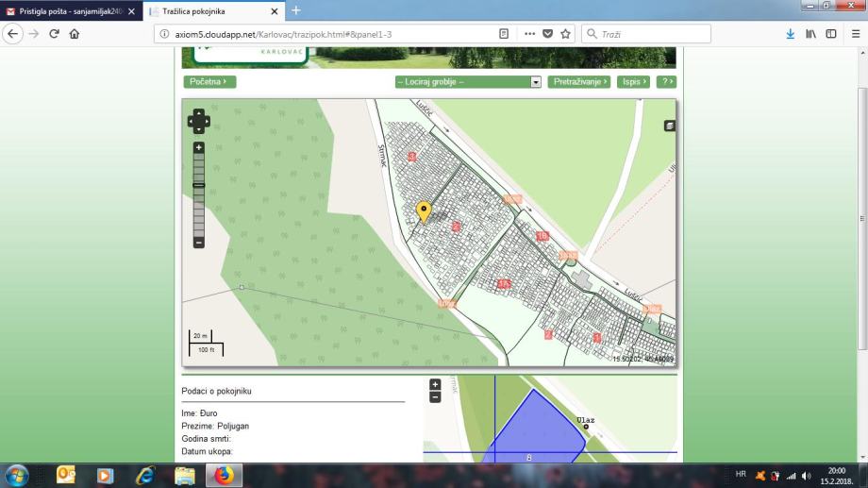868x488 pixels.
Task: Click the Podaci o pokojniku heading
Action: 216,391
